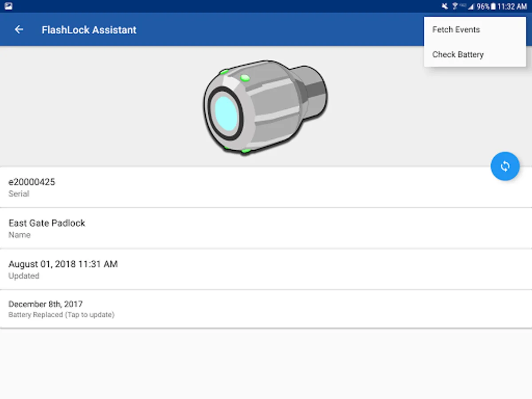Tap the FlashLock Assistant title
Image resolution: width=532 pixels, height=399 pixels.
tap(89, 30)
